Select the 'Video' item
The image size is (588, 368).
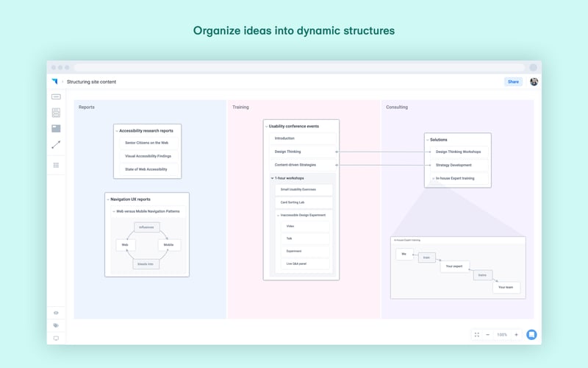pos(305,226)
